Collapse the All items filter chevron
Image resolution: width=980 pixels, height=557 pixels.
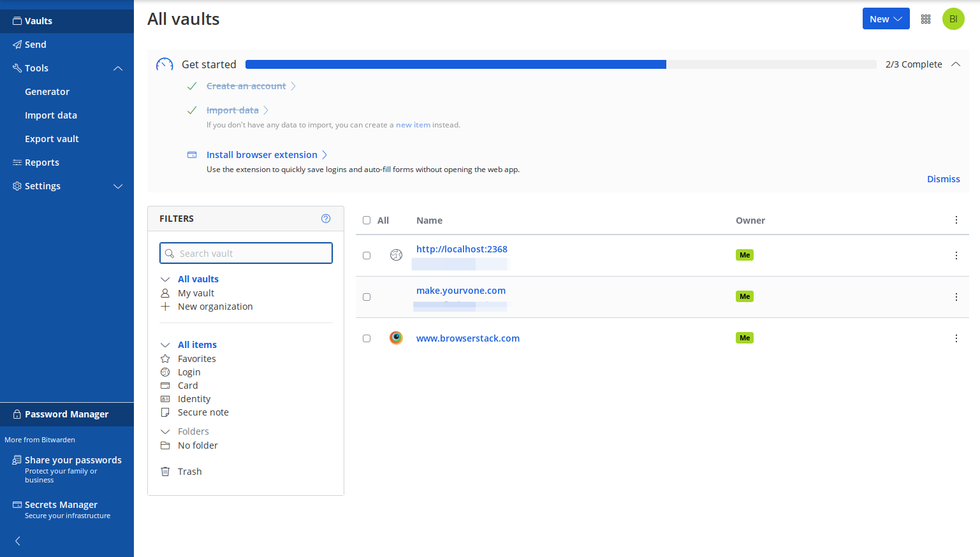pyautogui.click(x=165, y=345)
